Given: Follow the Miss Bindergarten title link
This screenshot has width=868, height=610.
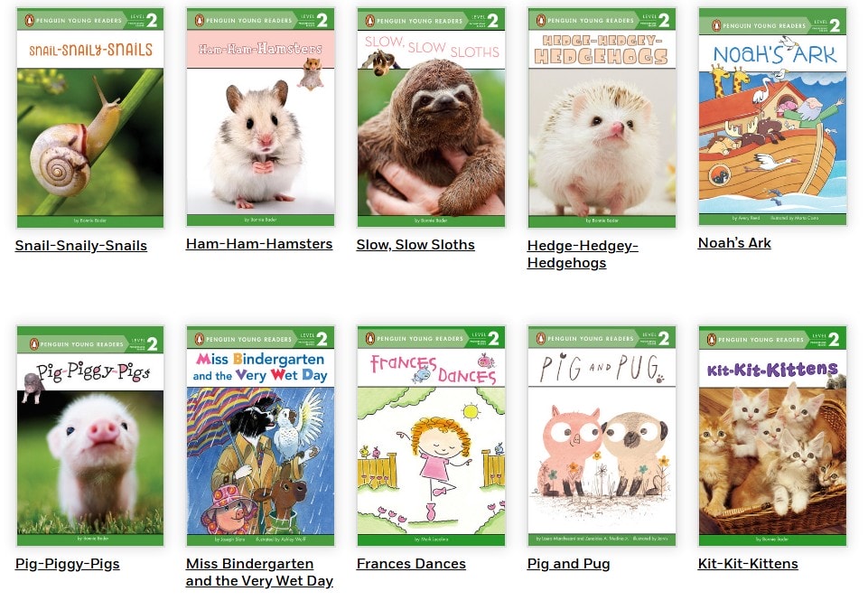Looking at the screenshot, I should pos(259,572).
